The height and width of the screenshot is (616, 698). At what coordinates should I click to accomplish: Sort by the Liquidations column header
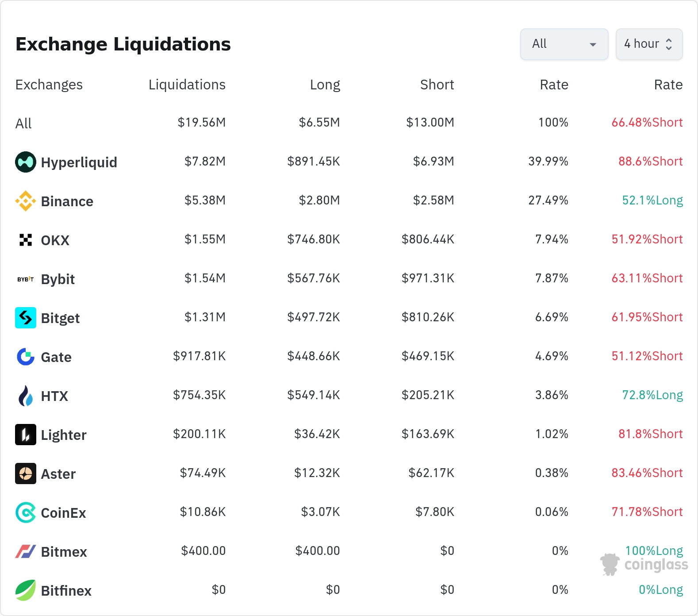[187, 85]
